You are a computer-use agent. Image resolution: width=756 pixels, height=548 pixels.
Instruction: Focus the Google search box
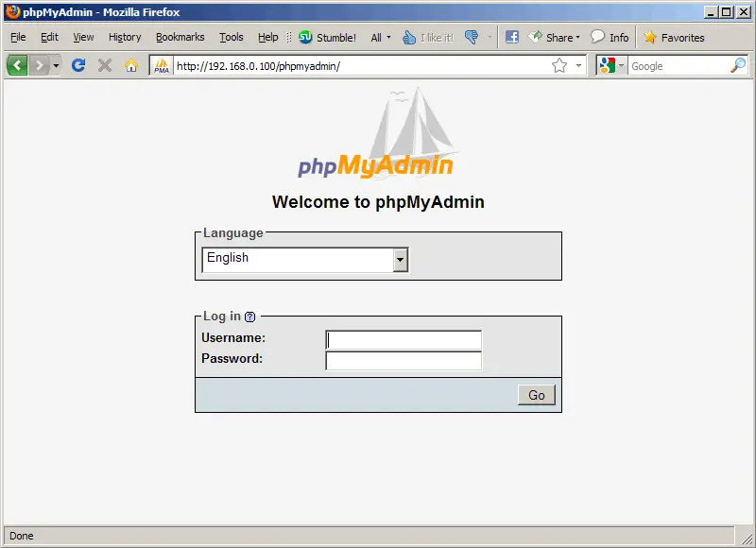tap(679, 65)
